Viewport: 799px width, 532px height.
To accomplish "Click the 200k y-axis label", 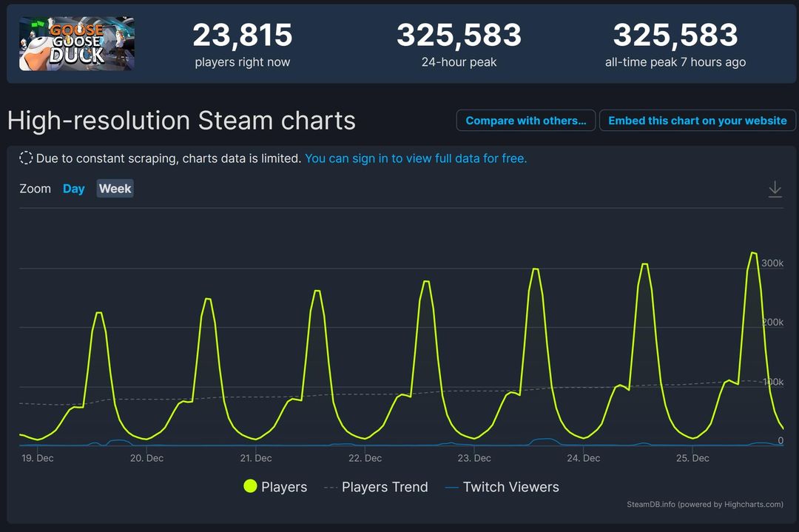I will point(772,322).
